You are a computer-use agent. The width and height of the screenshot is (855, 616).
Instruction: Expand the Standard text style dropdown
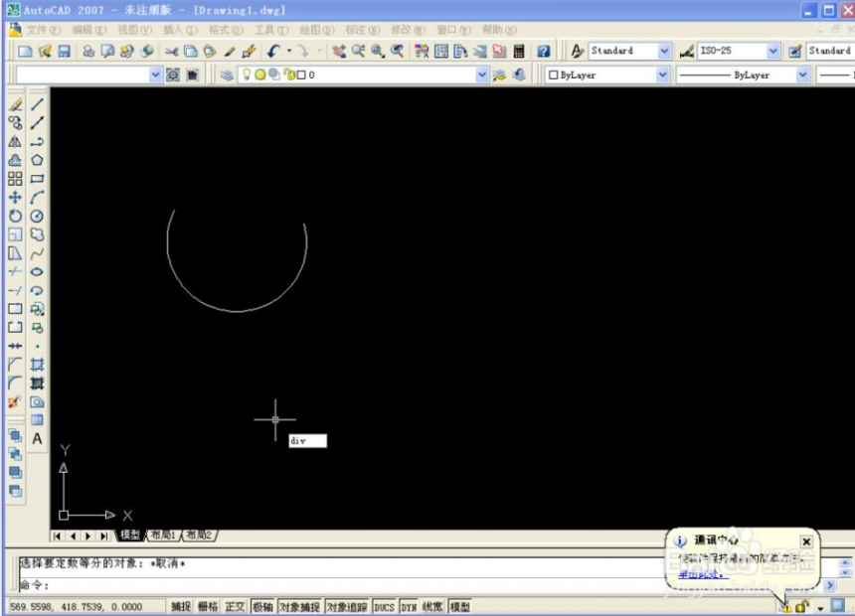[x=663, y=52]
